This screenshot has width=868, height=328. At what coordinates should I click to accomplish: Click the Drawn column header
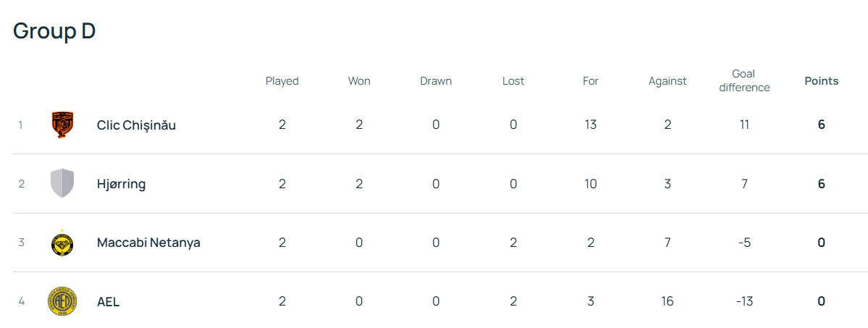[x=436, y=81]
